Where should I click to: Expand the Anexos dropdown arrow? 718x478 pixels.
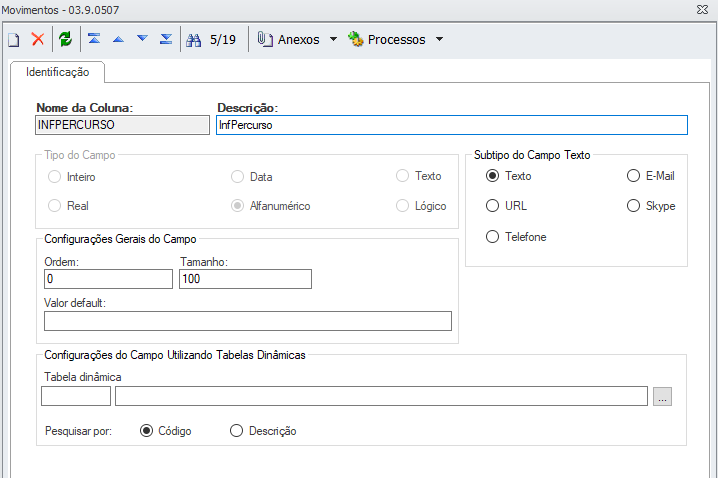click(x=333, y=39)
